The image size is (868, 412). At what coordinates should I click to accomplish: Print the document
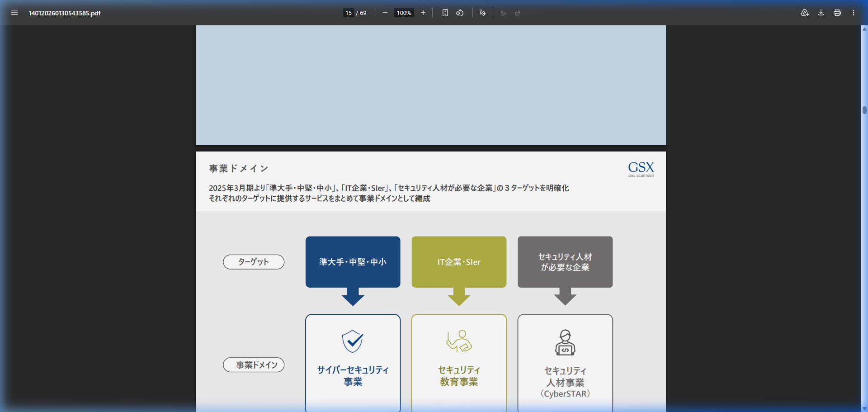tap(837, 13)
